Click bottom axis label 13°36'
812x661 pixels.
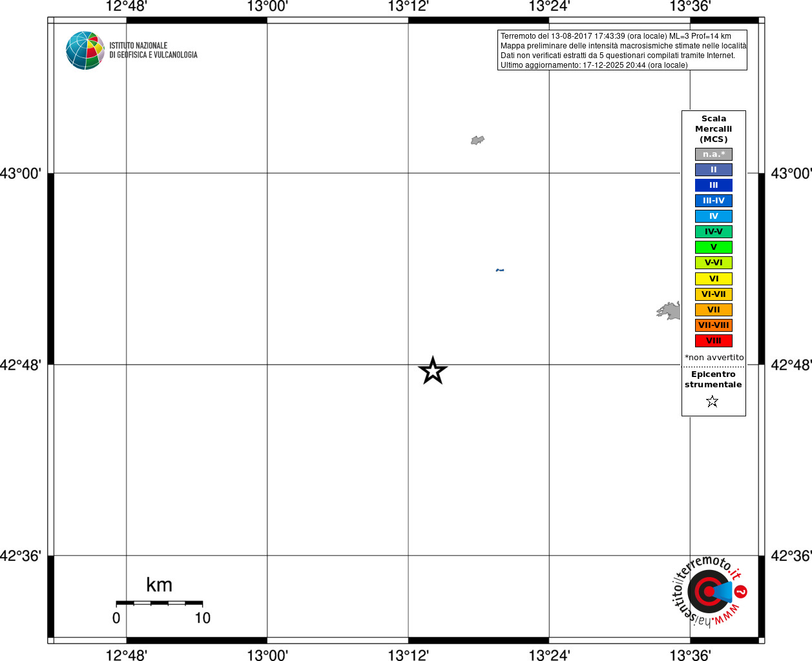(x=690, y=655)
